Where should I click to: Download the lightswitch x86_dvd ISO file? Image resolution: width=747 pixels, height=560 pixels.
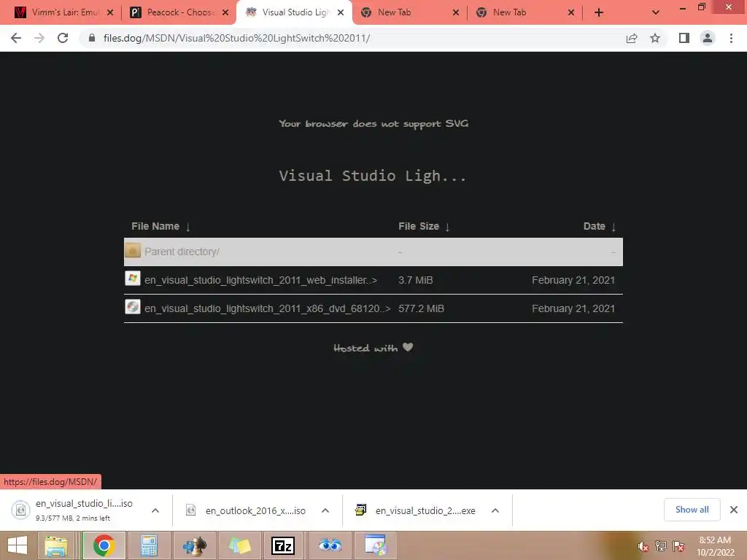point(267,308)
